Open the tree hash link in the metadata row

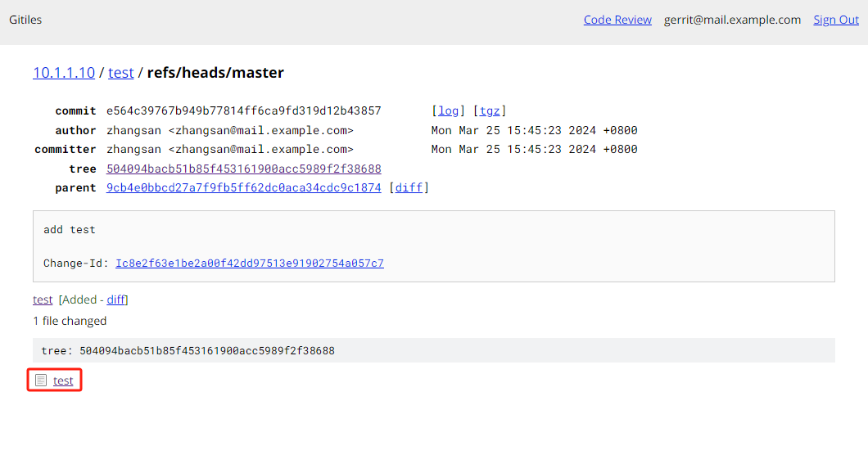coord(243,169)
